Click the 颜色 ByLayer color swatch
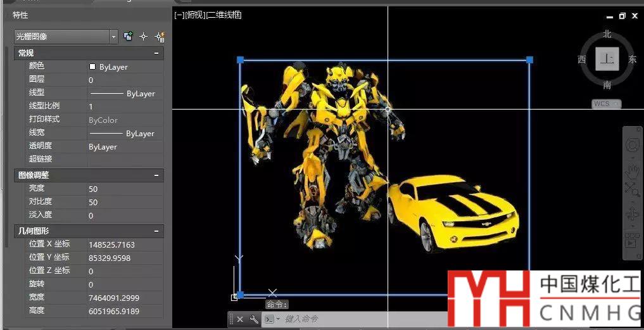644x330 pixels. tap(92, 67)
